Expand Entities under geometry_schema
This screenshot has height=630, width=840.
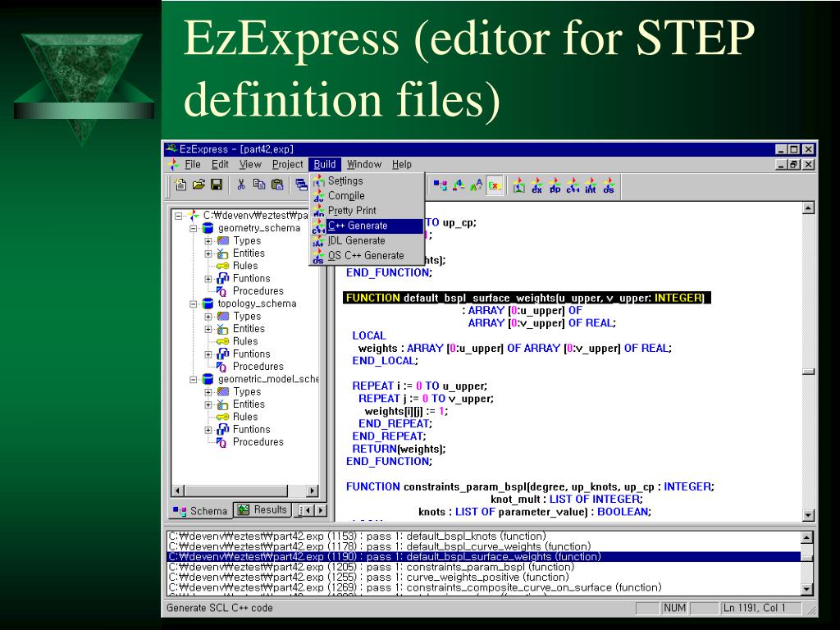tap(208, 254)
